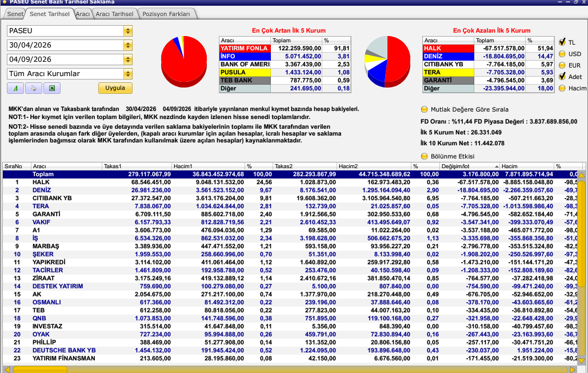The width and height of the screenshot is (588, 373).
Task: Switch to the Pozisyon Farkları tab
Action: [166, 14]
